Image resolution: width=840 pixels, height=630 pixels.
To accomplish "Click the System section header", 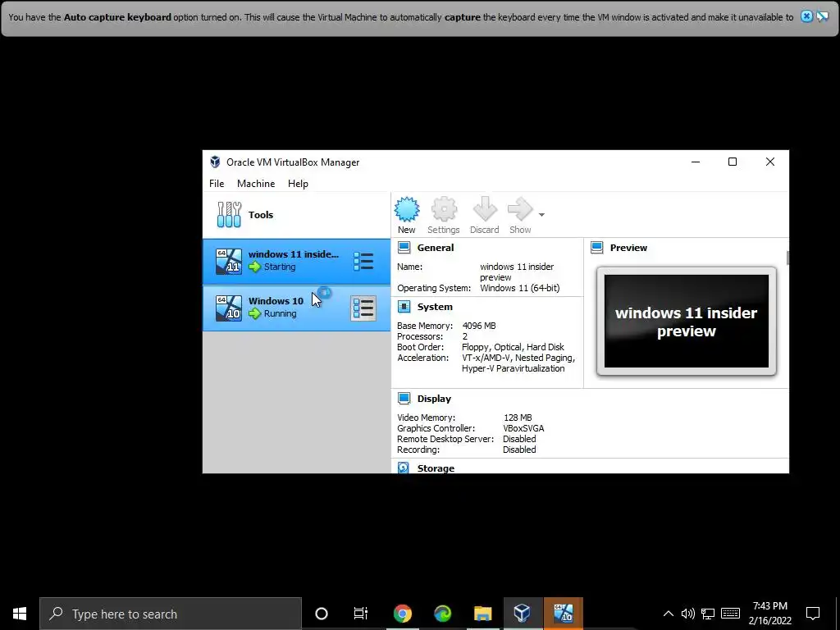I will (435, 307).
